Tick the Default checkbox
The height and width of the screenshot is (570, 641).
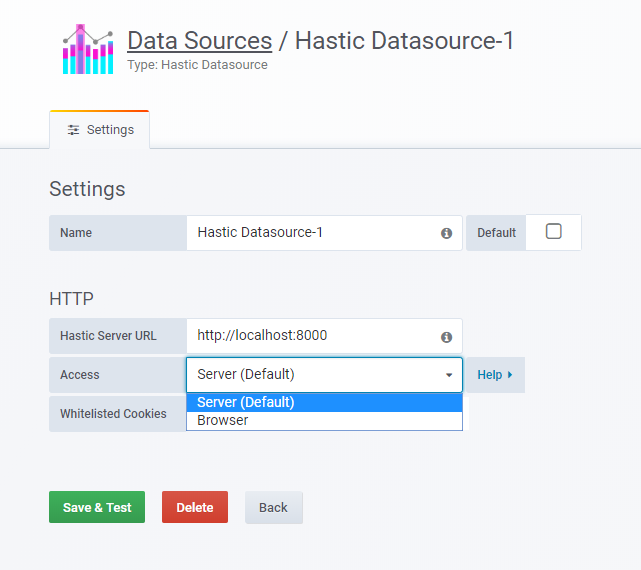tap(554, 231)
